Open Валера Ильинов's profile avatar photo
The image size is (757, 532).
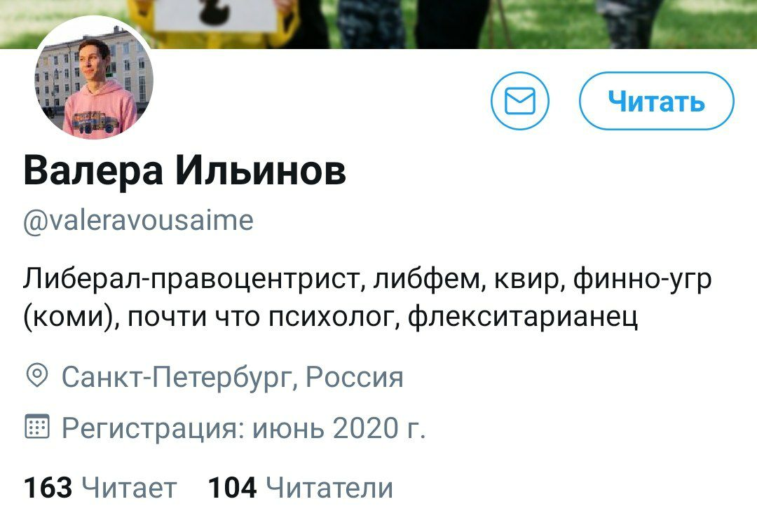point(94,80)
